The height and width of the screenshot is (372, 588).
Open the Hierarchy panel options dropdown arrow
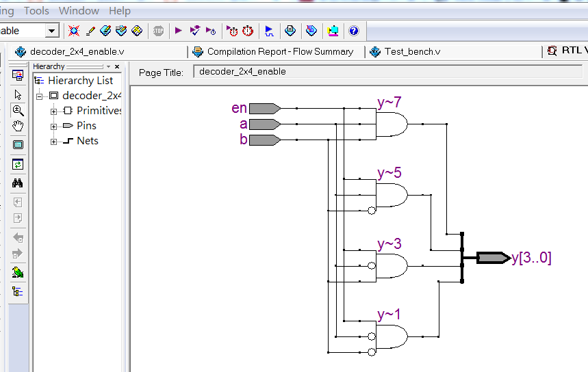108,66
